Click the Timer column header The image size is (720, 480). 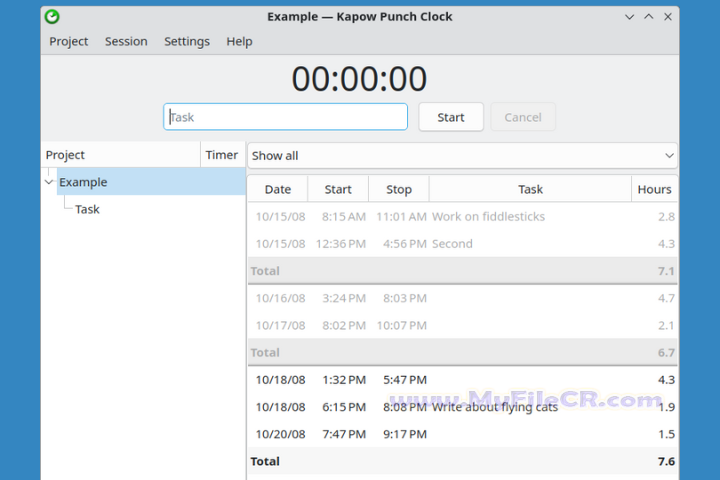tap(223, 155)
